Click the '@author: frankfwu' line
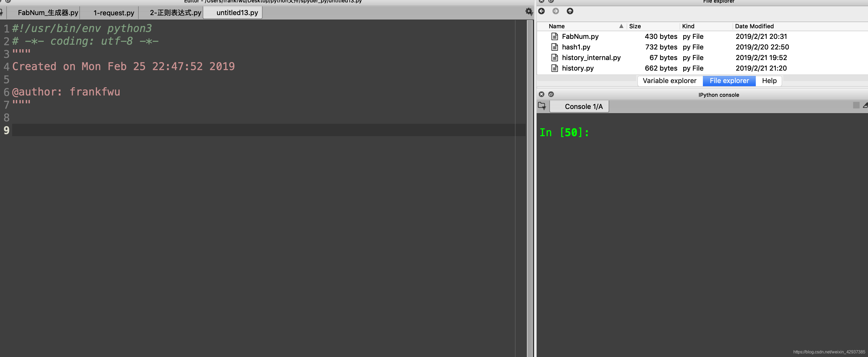Viewport: 868px width, 357px height. tap(66, 91)
